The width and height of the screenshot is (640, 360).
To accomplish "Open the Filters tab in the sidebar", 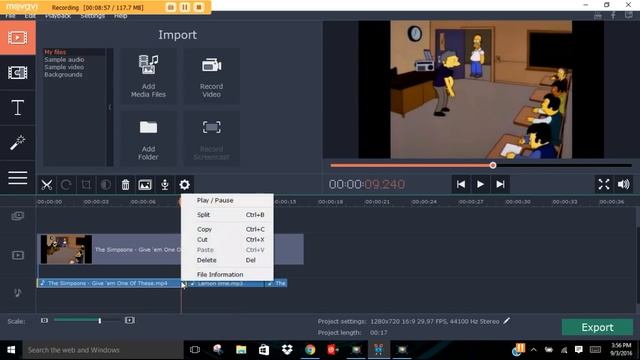I will [18, 73].
